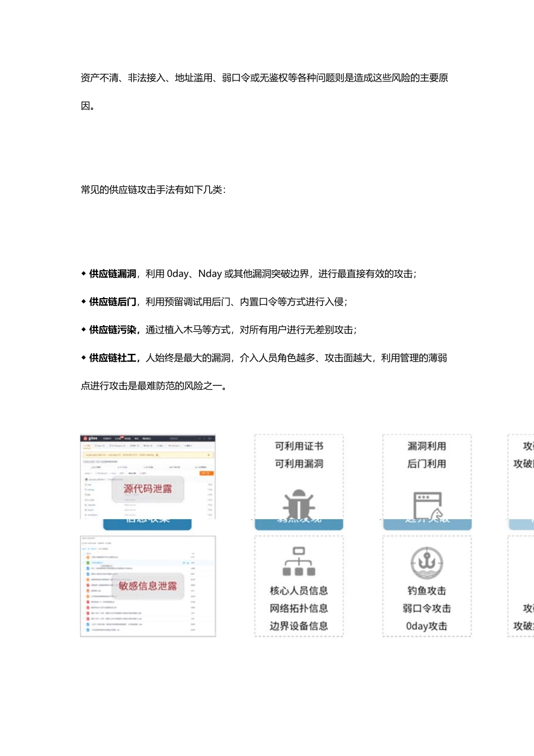Click the text 0day攻击
The image size is (534, 756).
coord(427,626)
